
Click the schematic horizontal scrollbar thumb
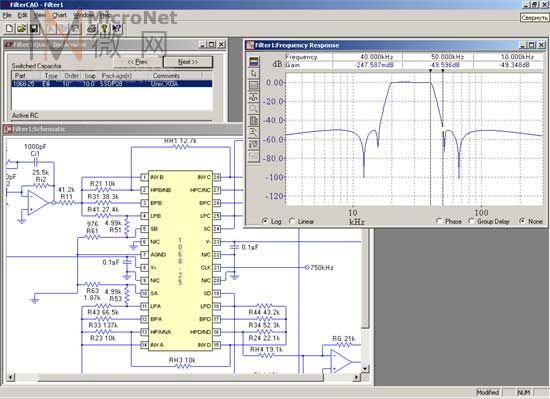(x=180, y=378)
